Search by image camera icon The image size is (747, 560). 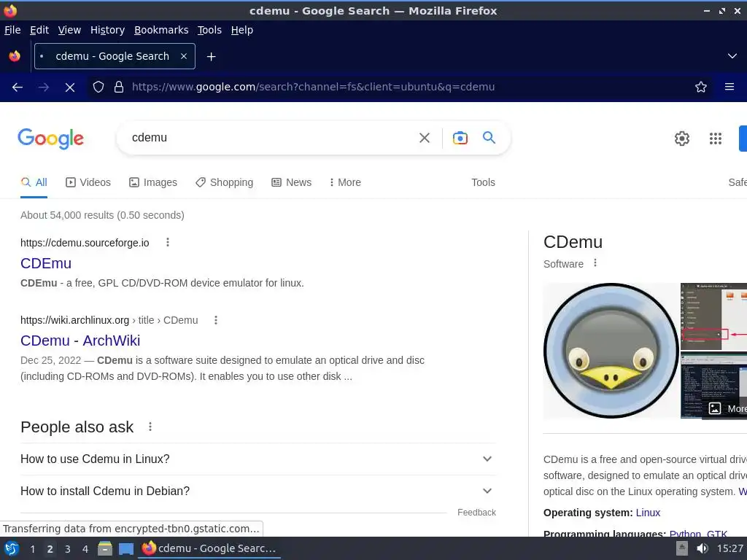(x=460, y=138)
